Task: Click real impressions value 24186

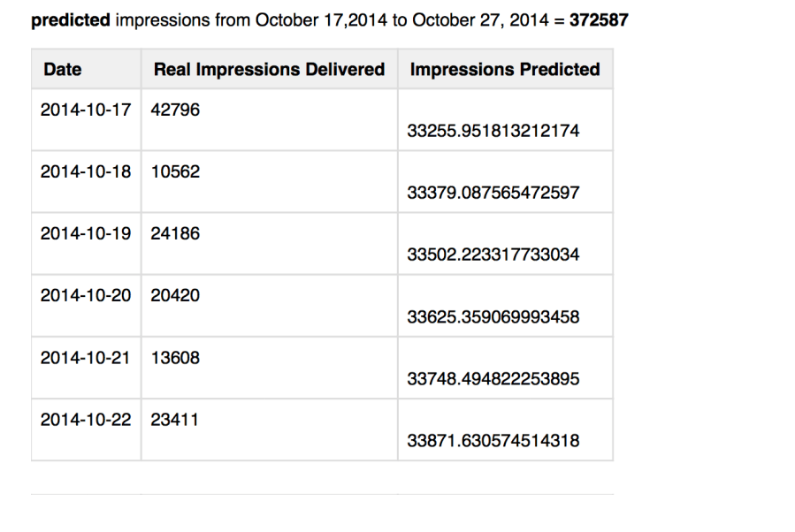Action: pyautogui.click(x=176, y=234)
